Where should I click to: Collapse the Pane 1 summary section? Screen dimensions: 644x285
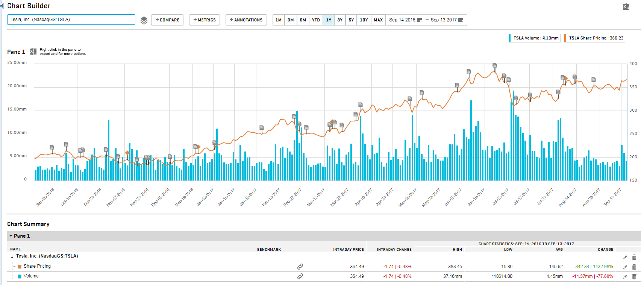click(11, 236)
